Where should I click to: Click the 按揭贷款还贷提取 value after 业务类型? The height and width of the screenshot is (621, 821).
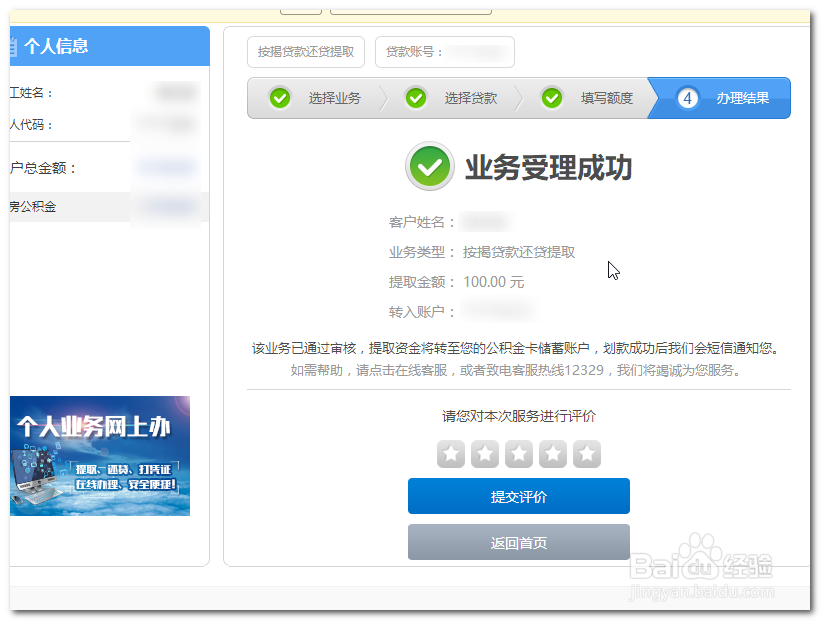[519, 252]
